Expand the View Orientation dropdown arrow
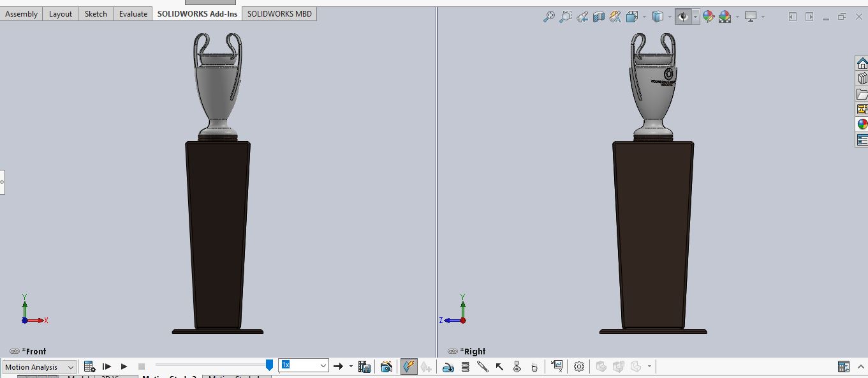 (644, 17)
